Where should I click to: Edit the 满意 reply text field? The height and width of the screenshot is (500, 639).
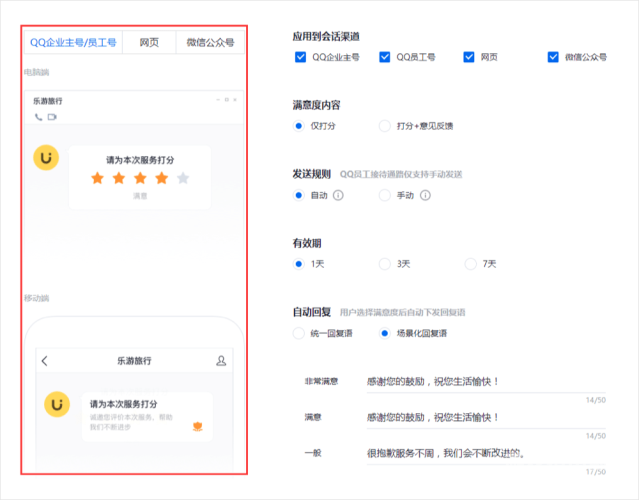[x=486, y=418]
